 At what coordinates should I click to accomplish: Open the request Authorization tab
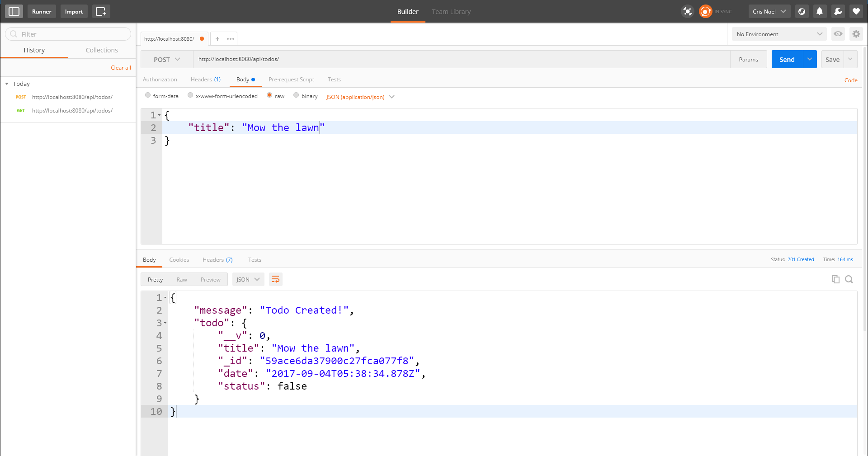click(160, 80)
